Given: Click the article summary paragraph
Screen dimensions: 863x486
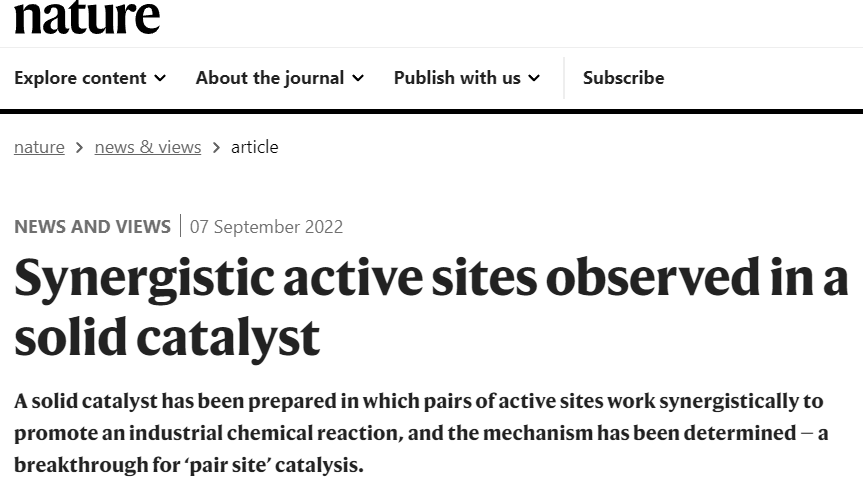Looking at the screenshot, I should coord(421,433).
